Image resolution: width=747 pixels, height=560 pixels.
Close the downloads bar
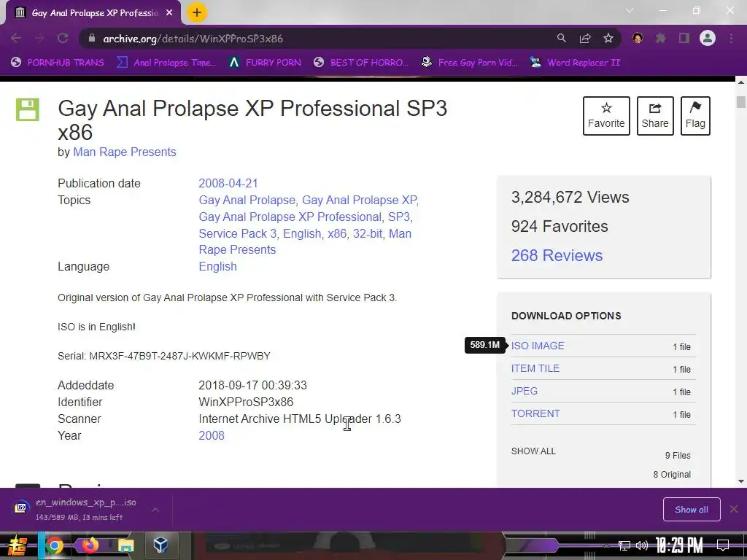pyautogui.click(x=734, y=509)
